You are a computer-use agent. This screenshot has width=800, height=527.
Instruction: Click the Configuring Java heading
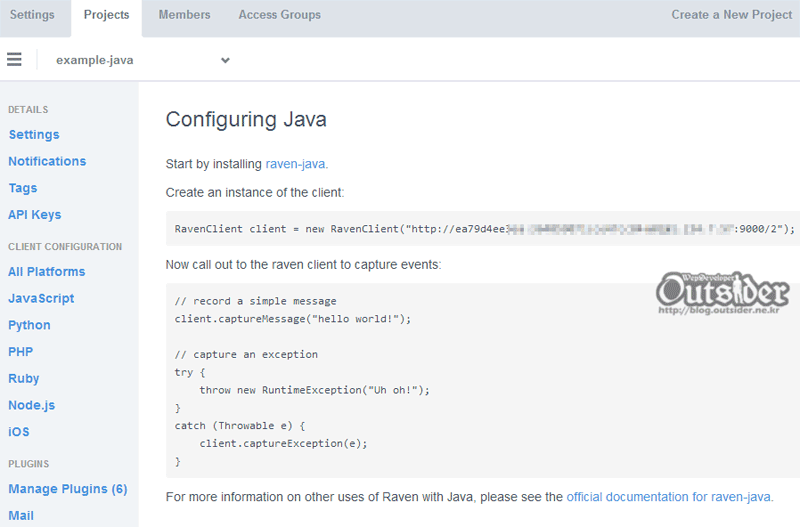(246, 119)
